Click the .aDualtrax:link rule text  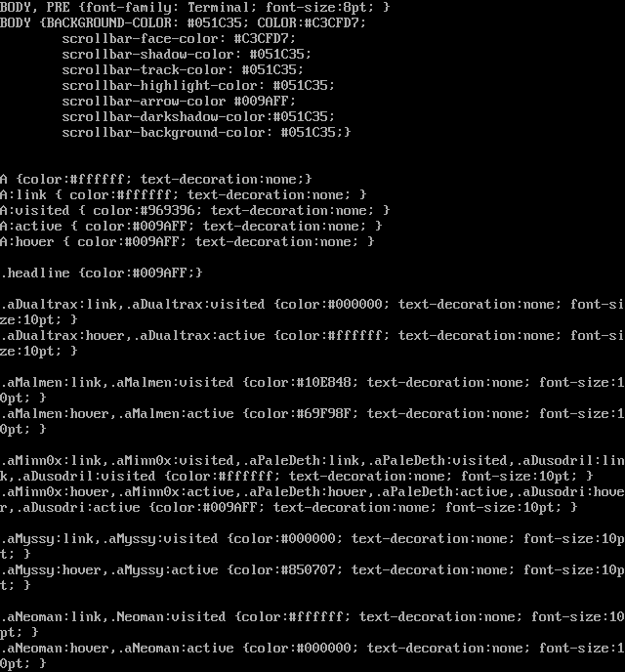[x=312, y=312]
